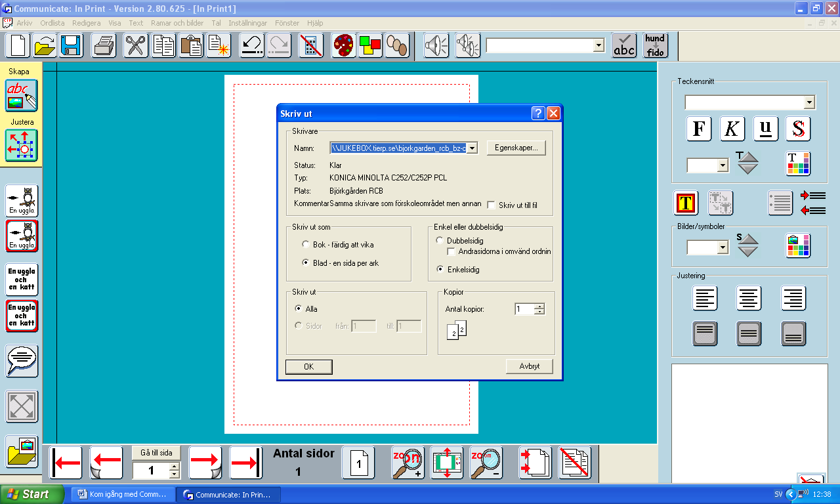This screenshot has width=840, height=504.
Task: Open the Arkiv menu
Action: pyautogui.click(x=24, y=22)
